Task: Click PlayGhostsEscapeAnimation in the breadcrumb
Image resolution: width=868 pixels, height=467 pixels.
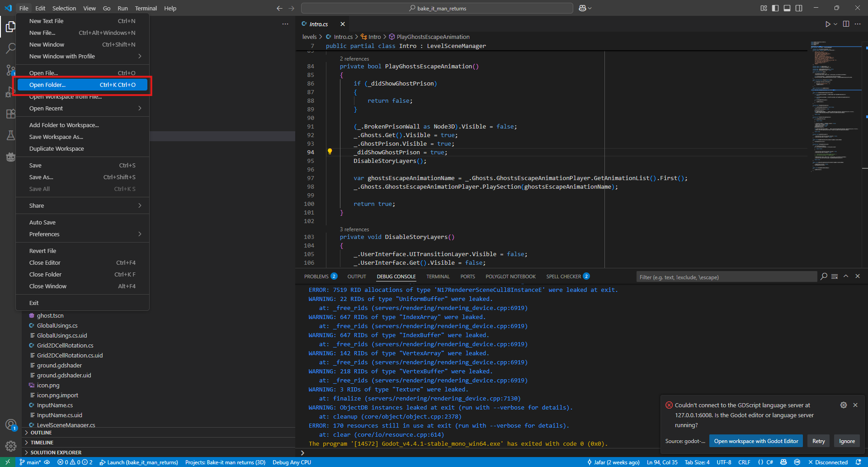Action: (x=429, y=37)
